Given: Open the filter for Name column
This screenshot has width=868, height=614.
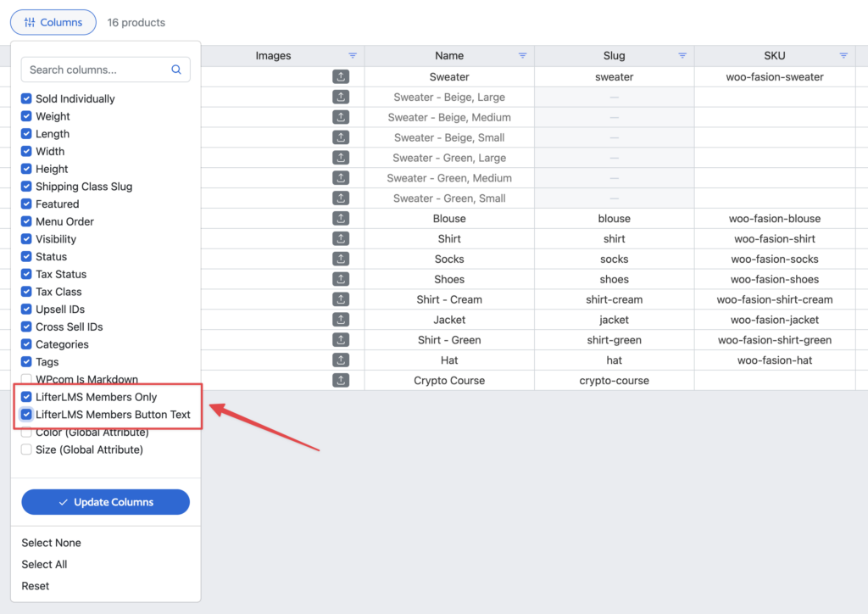Looking at the screenshot, I should [522, 55].
